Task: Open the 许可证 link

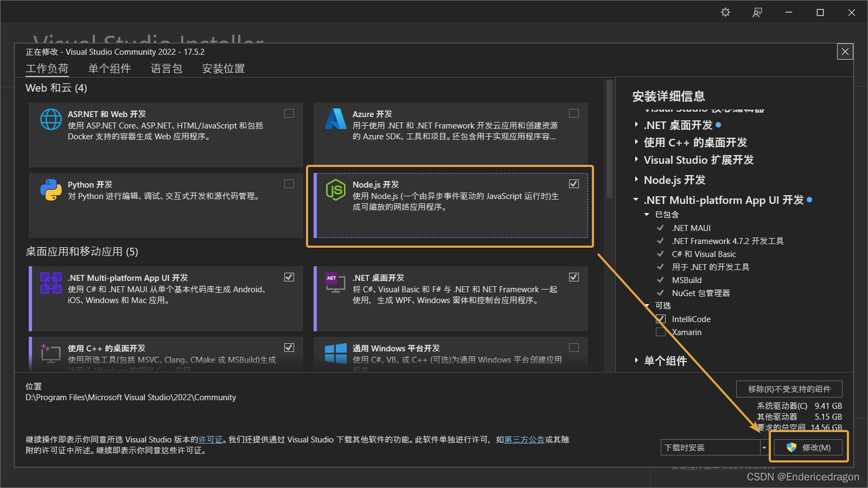Action: 210,440
